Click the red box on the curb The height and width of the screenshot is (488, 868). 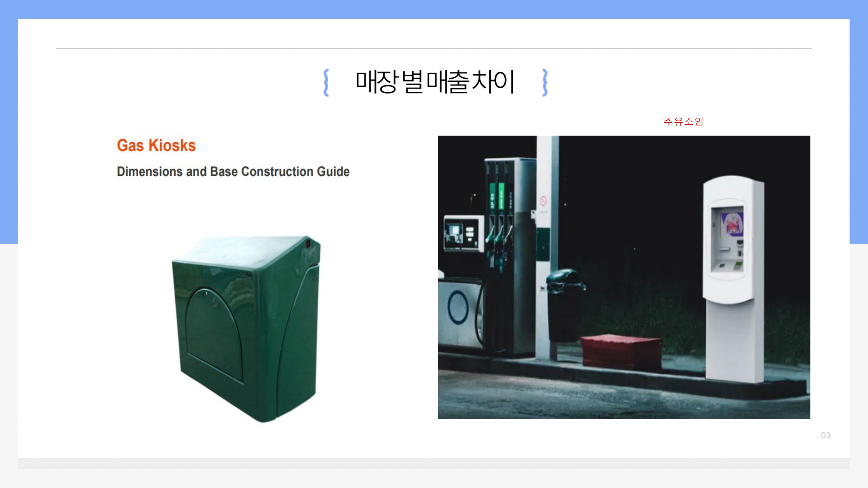pos(621,351)
